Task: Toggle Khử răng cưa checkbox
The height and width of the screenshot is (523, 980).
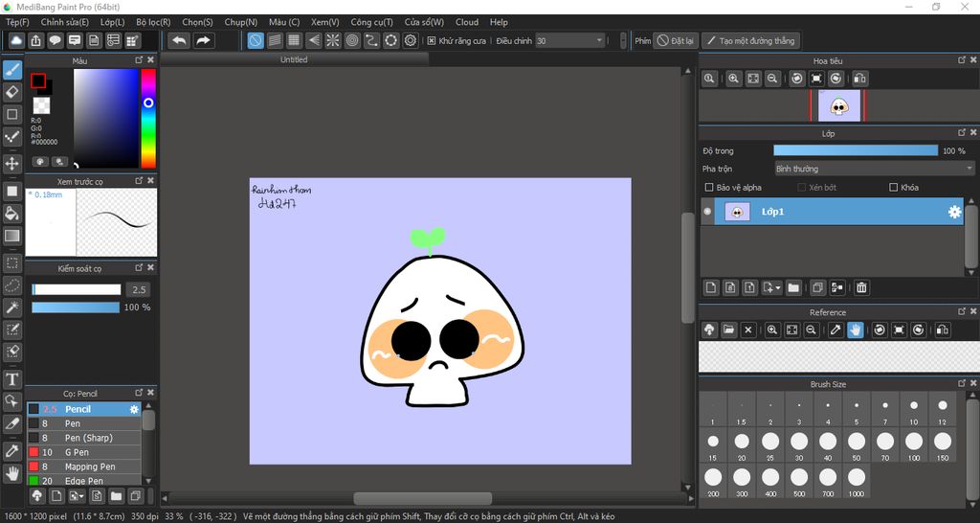Action: click(432, 40)
